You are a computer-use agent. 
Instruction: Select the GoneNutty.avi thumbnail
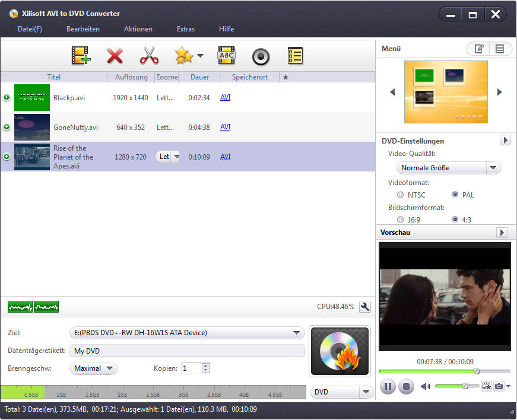(x=32, y=127)
